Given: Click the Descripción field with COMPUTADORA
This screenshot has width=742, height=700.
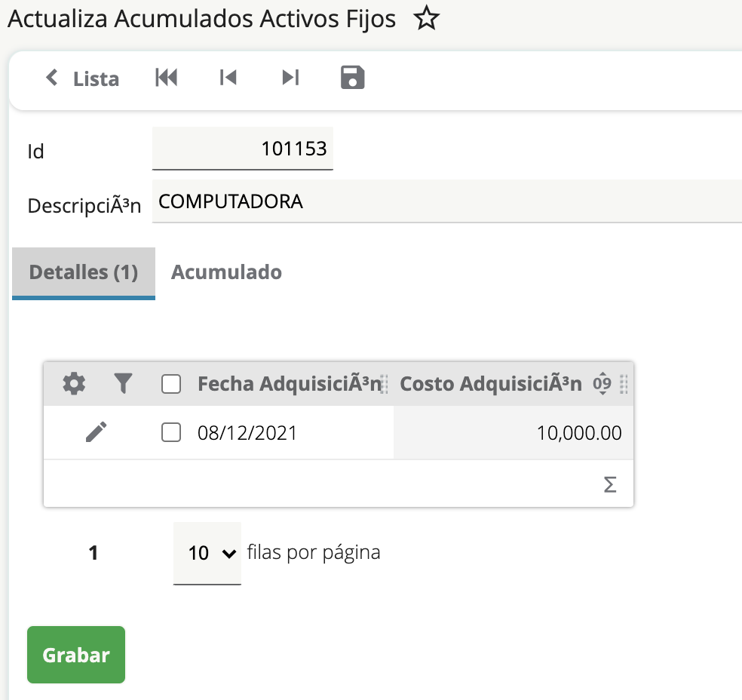Looking at the screenshot, I should [446, 201].
